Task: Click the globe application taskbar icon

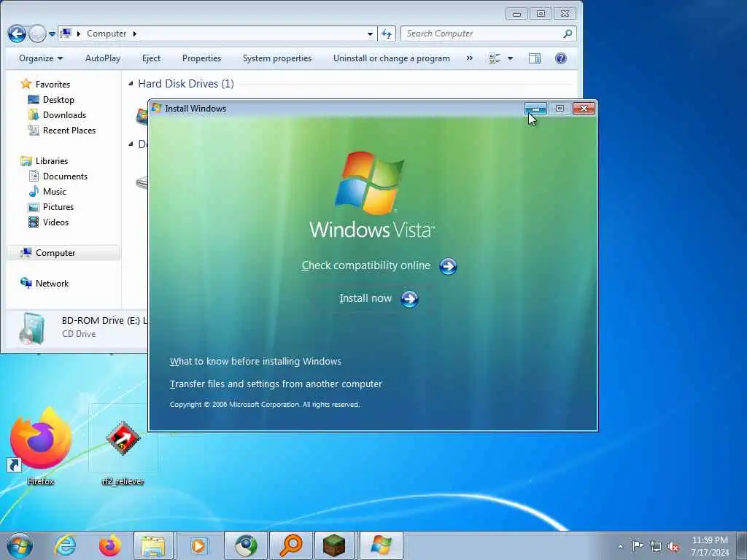Action: (246, 545)
